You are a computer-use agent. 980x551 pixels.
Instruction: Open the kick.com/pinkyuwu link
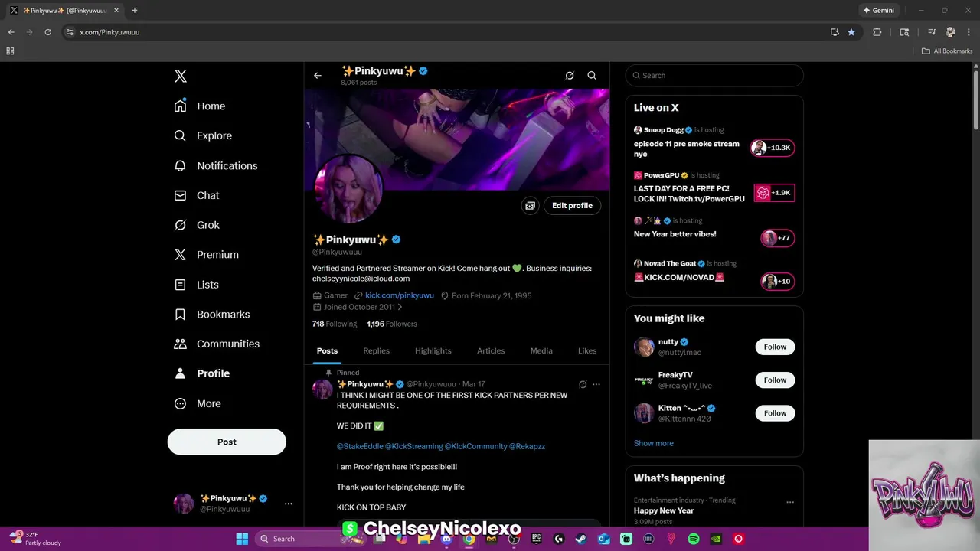pos(400,295)
